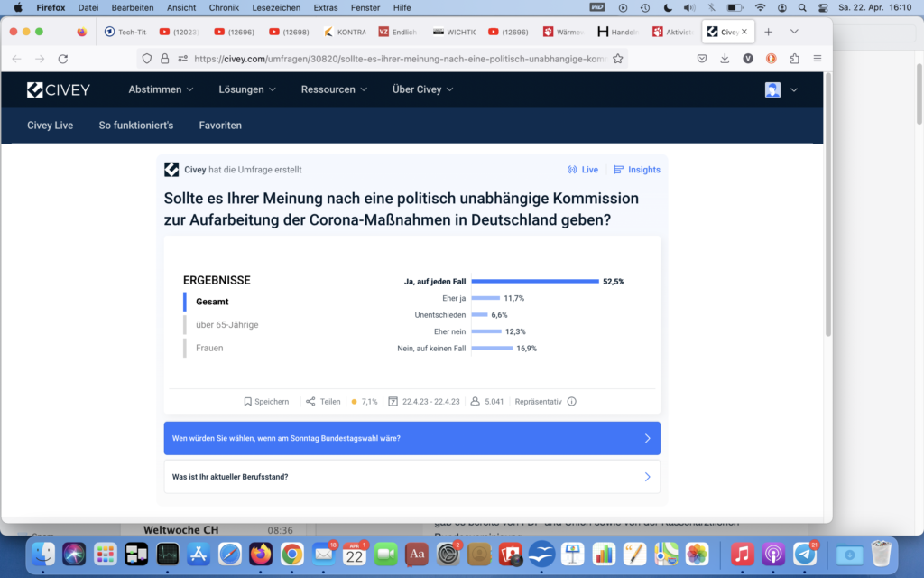The width and height of the screenshot is (924, 578).
Task: Share the survey via Teilen
Action: tap(323, 402)
